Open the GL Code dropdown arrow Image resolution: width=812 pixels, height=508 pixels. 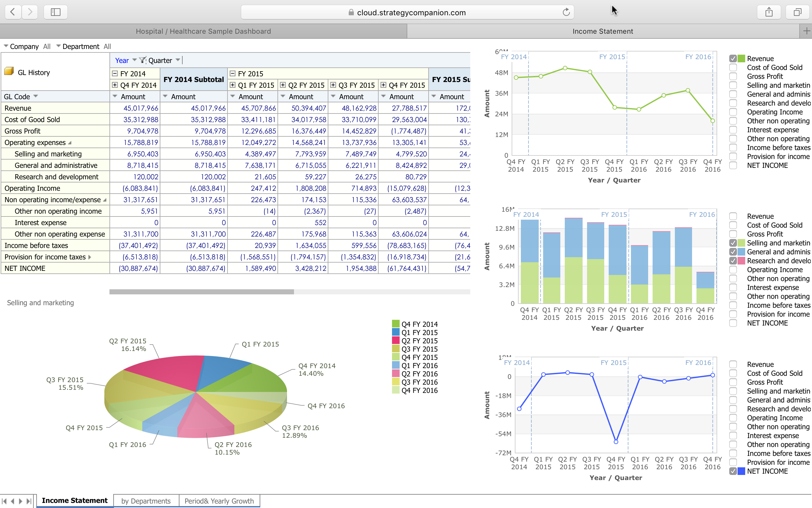[36, 96]
